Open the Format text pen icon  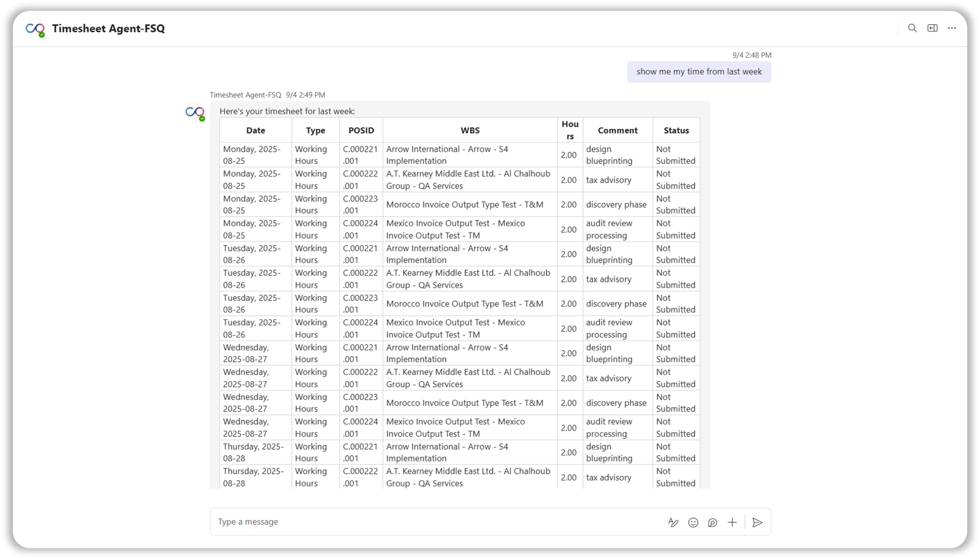click(673, 522)
